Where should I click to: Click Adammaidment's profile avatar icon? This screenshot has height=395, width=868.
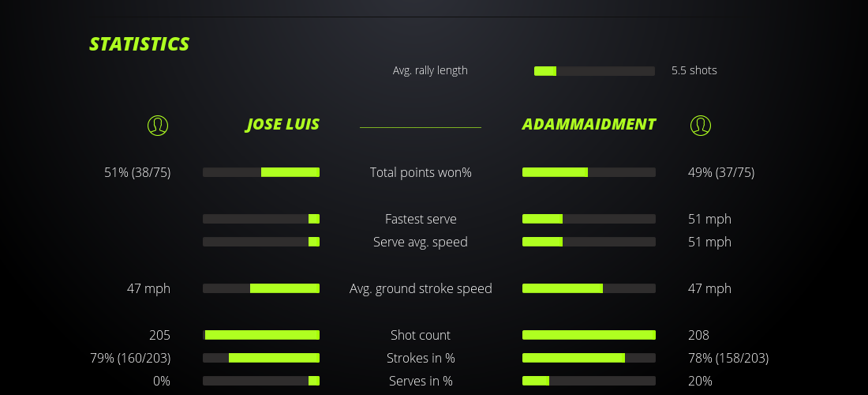pos(700,125)
